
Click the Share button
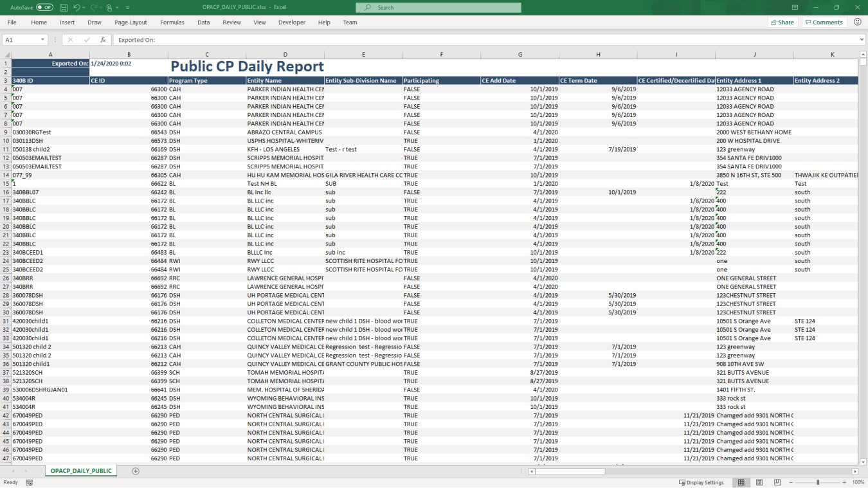point(782,23)
